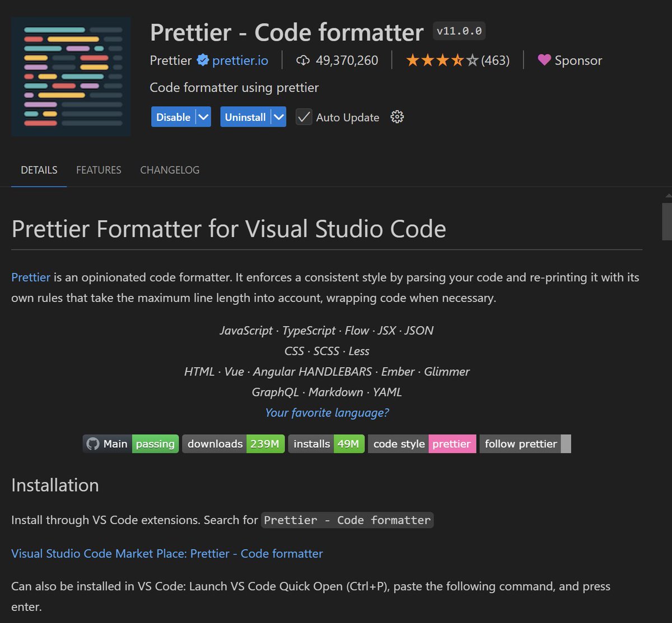
Task: Expand the Disable dropdown arrow
Action: pos(204,117)
